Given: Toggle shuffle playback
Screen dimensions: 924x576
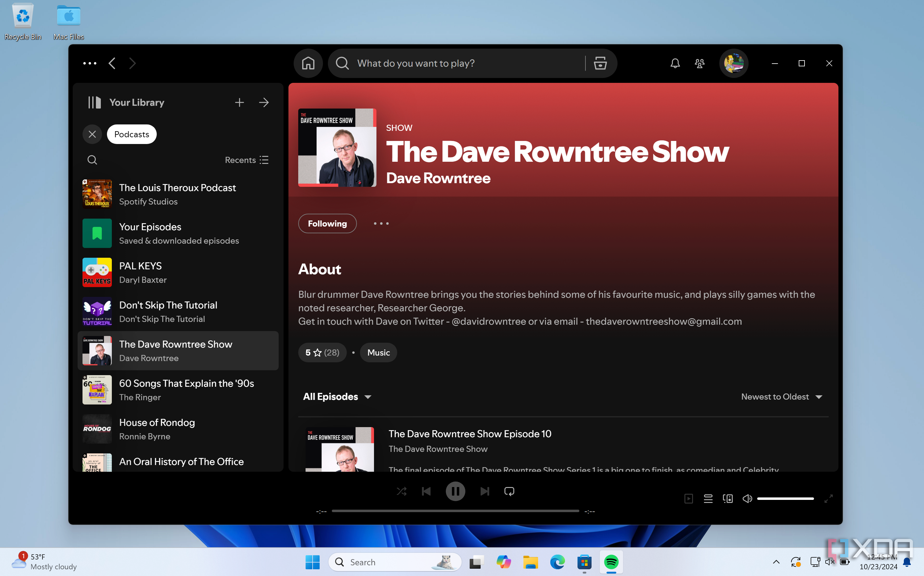Looking at the screenshot, I should 402,491.
